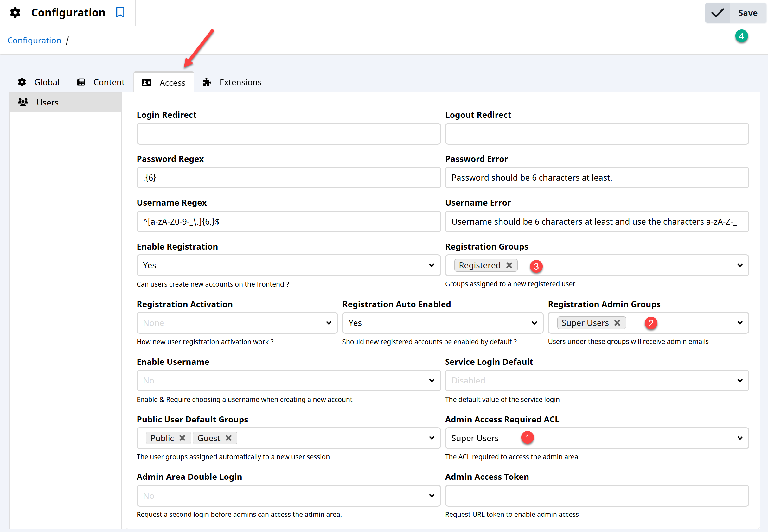Remove the Guest default group tag
Viewport: 768px width, 532px height.
coord(229,438)
